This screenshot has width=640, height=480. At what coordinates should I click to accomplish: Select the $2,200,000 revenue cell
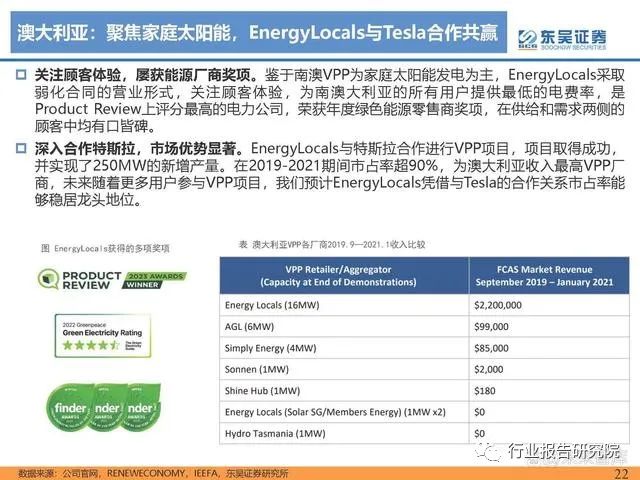[x=549, y=305]
